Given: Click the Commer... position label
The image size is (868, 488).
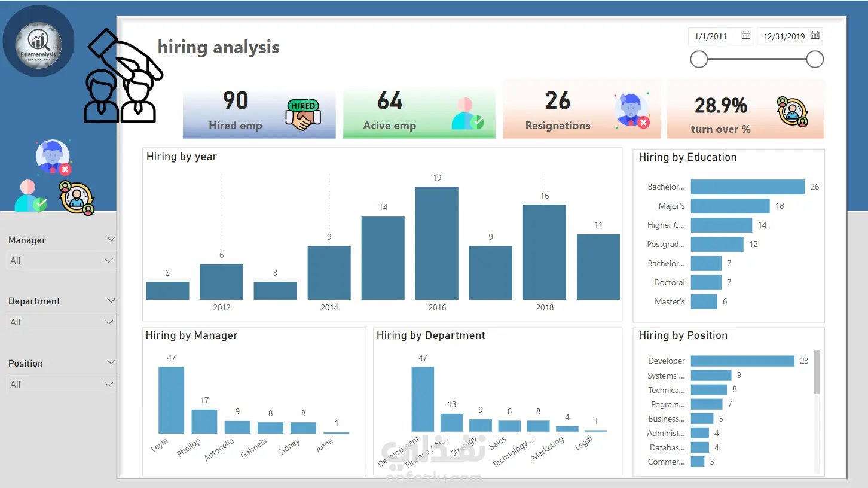Looking at the screenshot, I should click(667, 462).
